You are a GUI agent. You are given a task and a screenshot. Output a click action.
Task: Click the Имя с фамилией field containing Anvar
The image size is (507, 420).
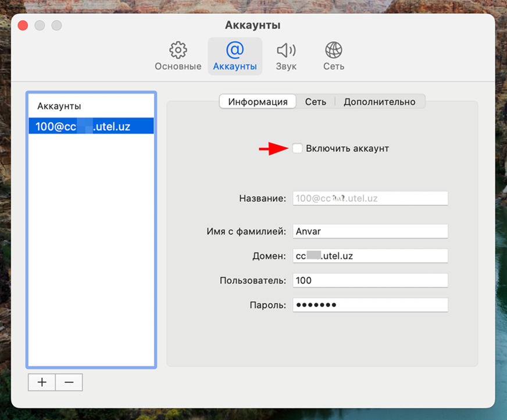370,232
